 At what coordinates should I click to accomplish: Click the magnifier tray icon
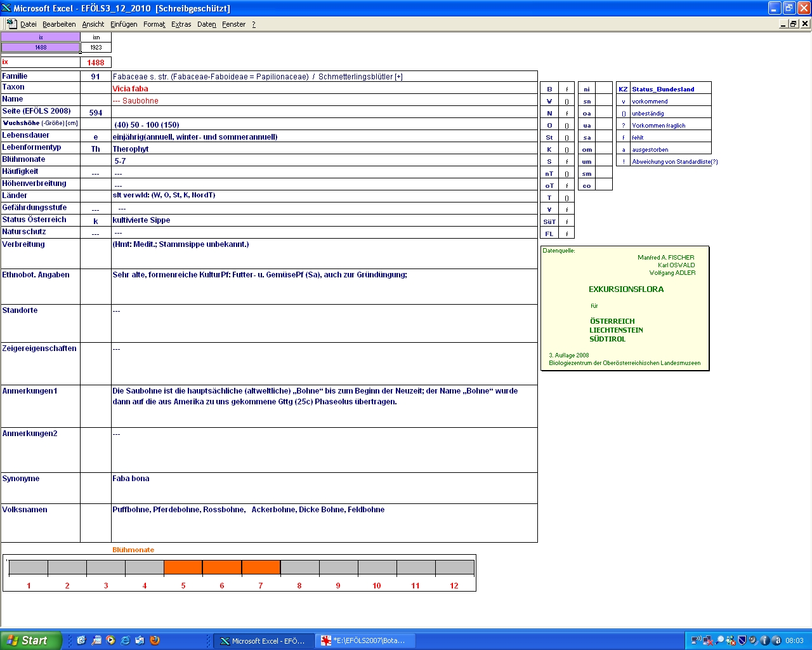coord(719,640)
